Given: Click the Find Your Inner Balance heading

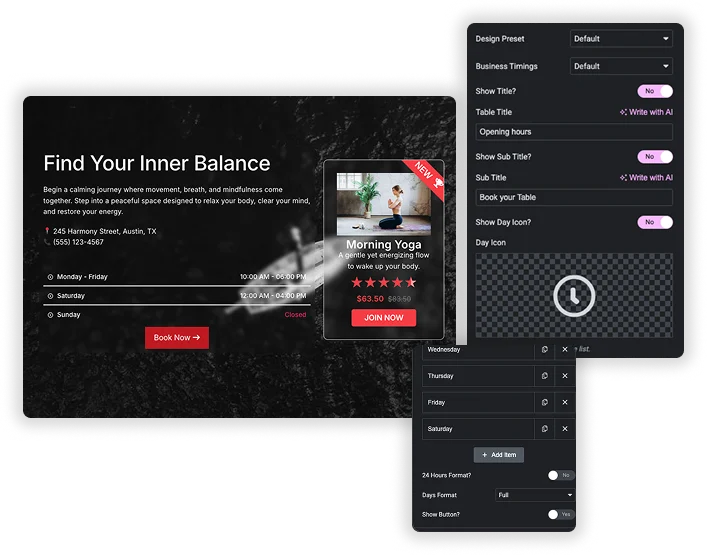Looking at the screenshot, I should [x=157, y=163].
